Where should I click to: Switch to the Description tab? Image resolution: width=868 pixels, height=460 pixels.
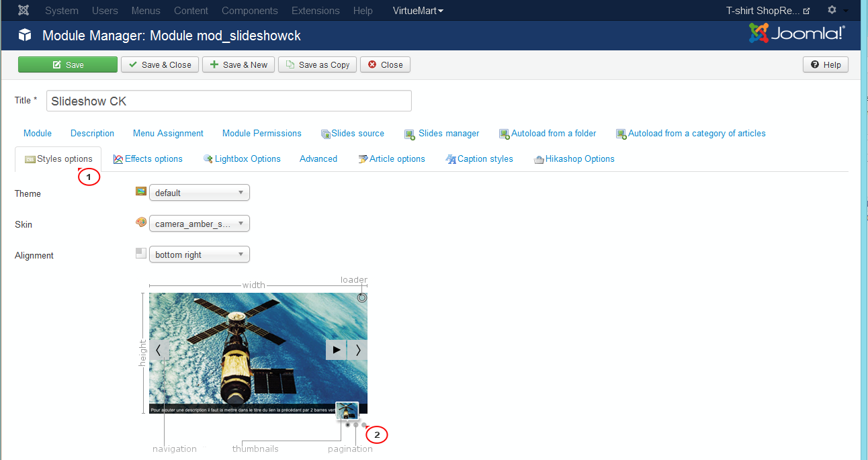coord(92,133)
